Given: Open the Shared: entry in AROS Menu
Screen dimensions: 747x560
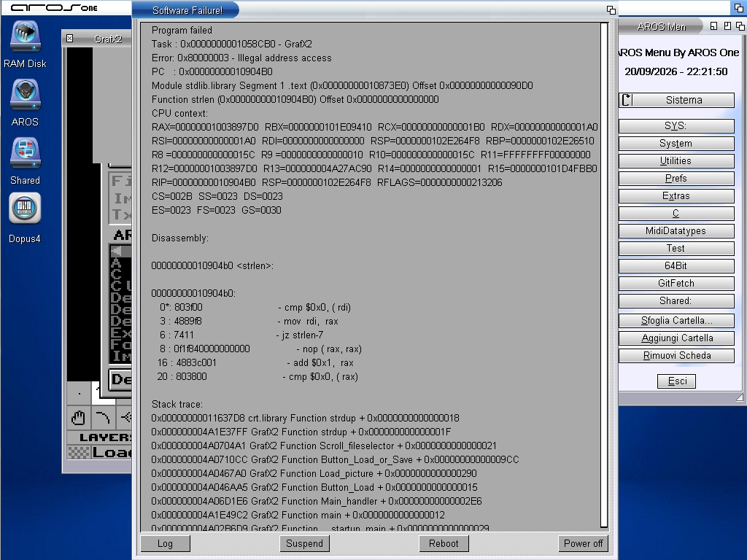Looking at the screenshot, I should [x=676, y=301].
